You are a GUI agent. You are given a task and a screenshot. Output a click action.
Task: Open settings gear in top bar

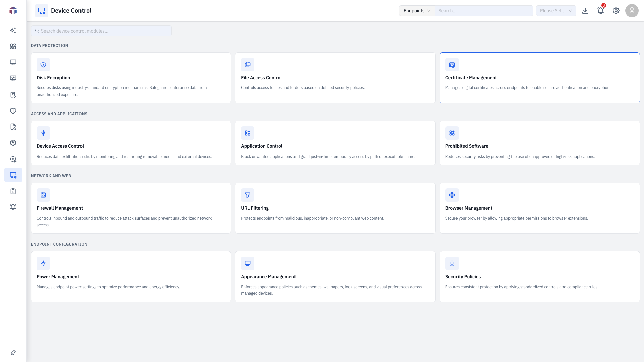(x=616, y=11)
